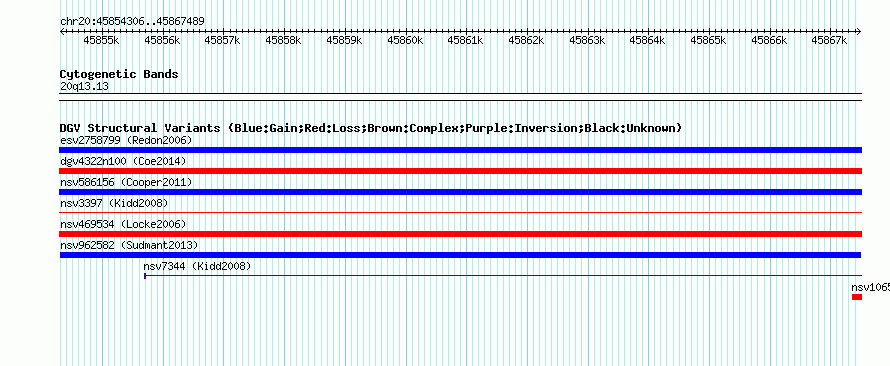890x366 pixels.
Task: Select the truncated nsv1065 label
Action: [x=871, y=287]
